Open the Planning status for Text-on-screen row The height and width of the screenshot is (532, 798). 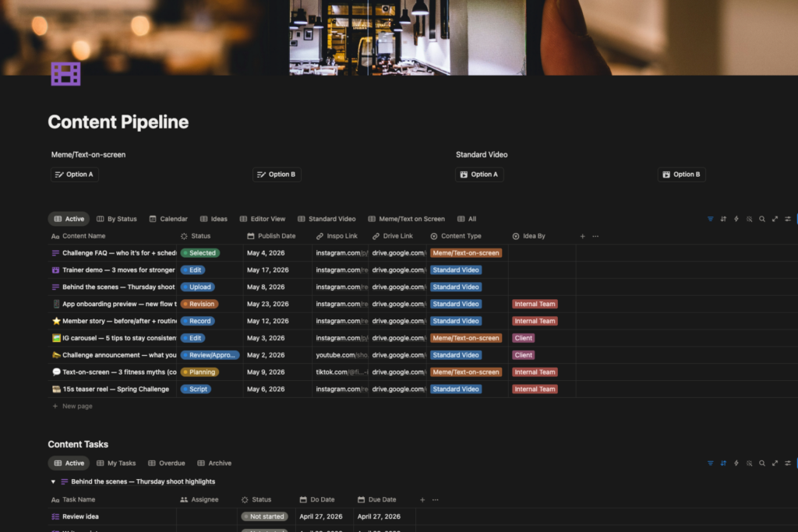(x=199, y=372)
